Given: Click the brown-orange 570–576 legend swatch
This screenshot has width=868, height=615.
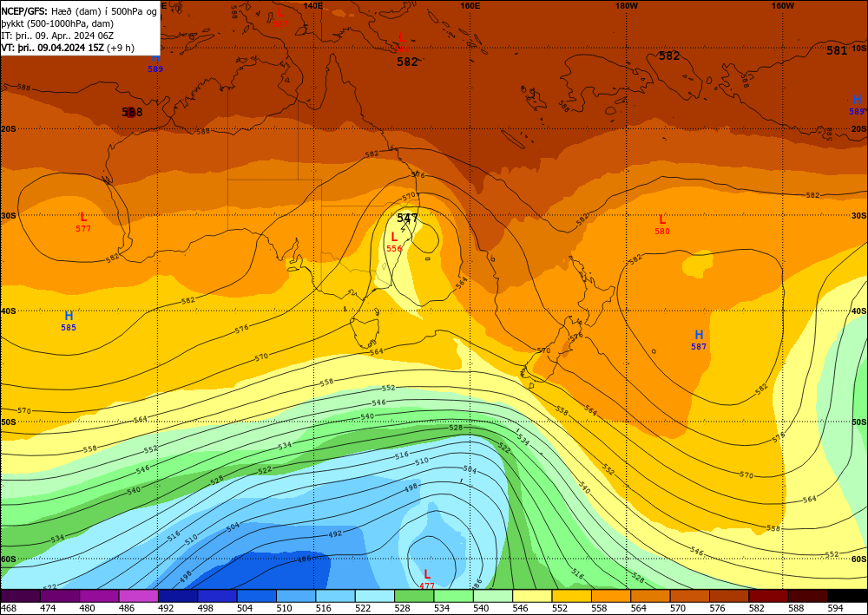Looking at the screenshot, I should pyautogui.click(x=690, y=596).
